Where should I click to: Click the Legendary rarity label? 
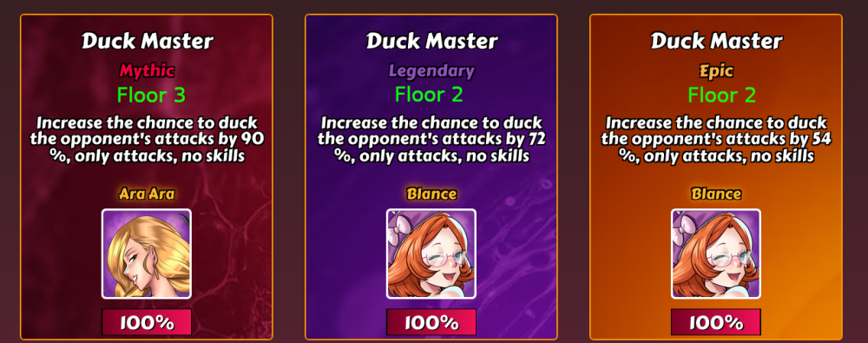[431, 71]
